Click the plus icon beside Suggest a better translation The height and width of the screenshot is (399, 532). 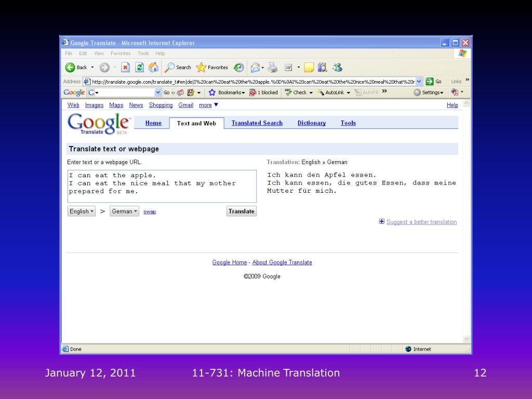(382, 221)
